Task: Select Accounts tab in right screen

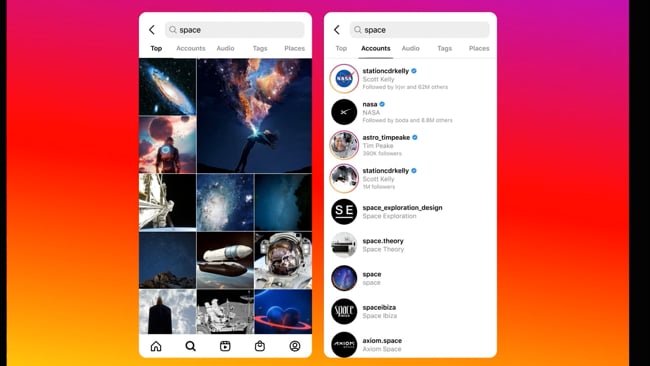Action: pyautogui.click(x=376, y=48)
